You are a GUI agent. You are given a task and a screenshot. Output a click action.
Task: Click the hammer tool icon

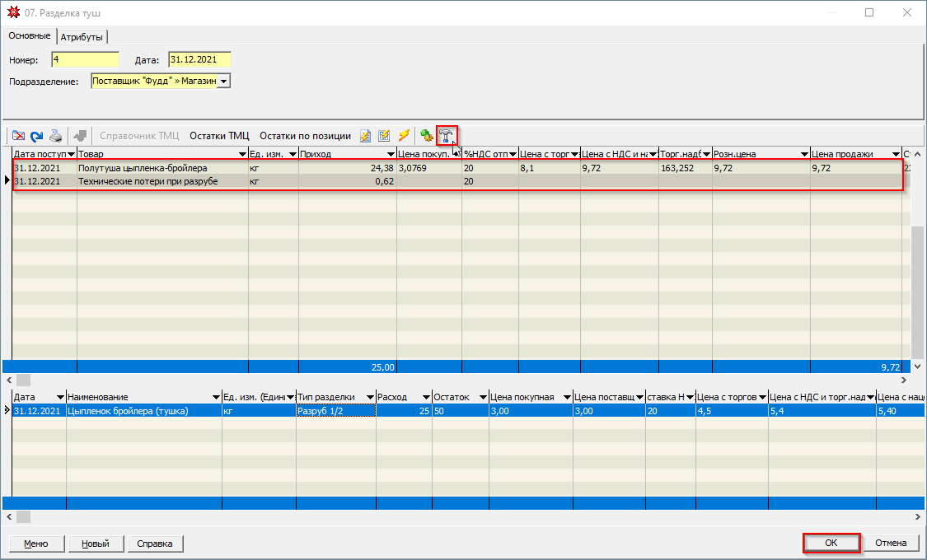(446, 136)
